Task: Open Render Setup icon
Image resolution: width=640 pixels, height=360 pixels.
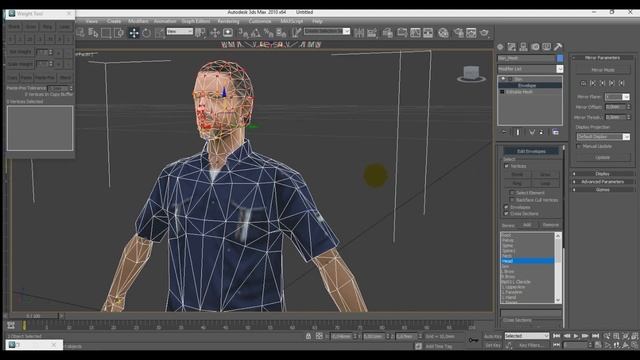Action: coord(458,33)
